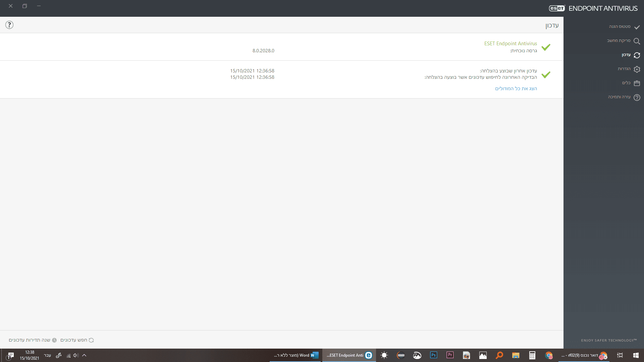Click the magnifier icon for computer scan
Viewport: 644px width, 362px height.
pyautogui.click(x=637, y=41)
